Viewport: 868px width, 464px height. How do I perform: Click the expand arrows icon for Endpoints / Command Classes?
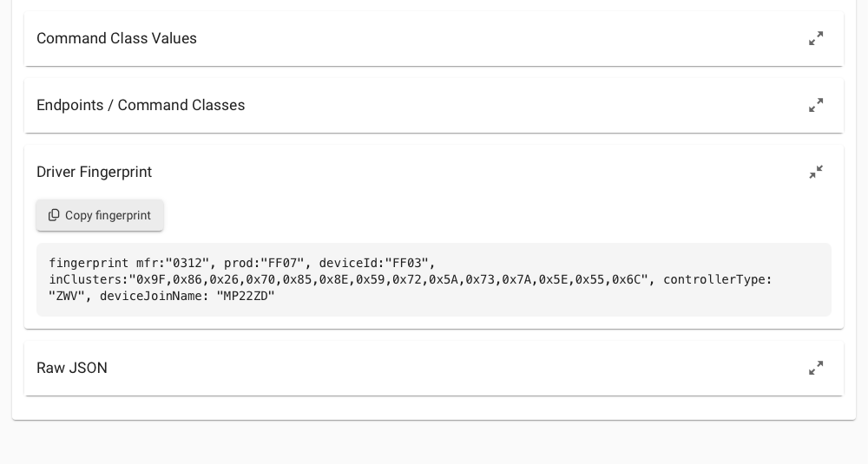816,105
